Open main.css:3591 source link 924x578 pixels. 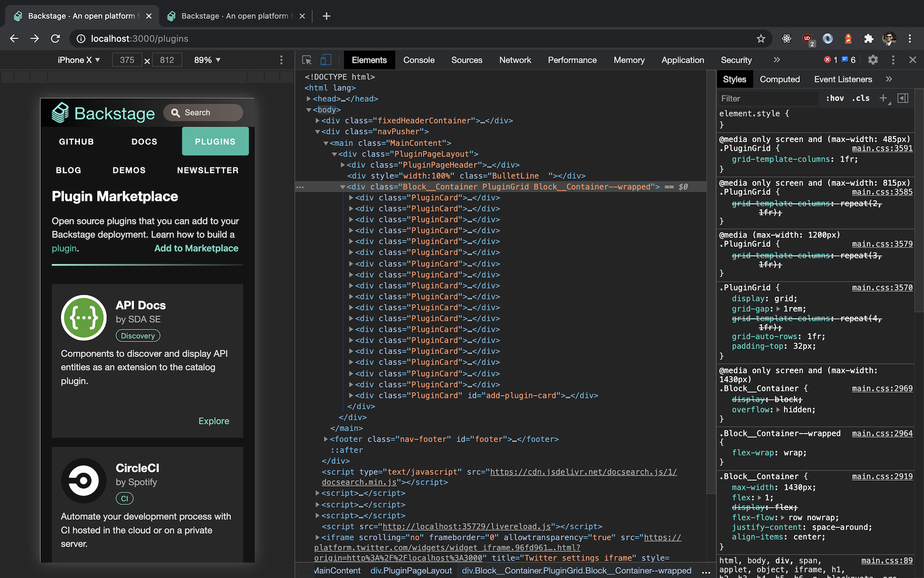882,148
